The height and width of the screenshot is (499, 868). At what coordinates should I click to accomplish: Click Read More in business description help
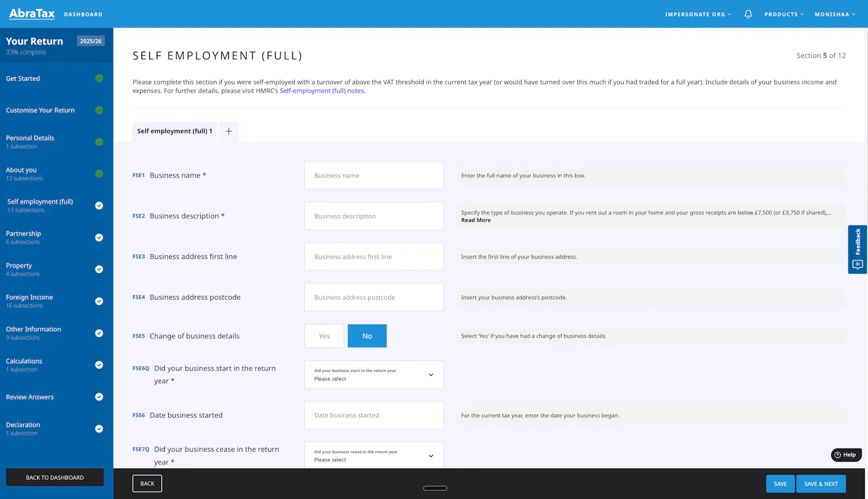click(x=476, y=220)
